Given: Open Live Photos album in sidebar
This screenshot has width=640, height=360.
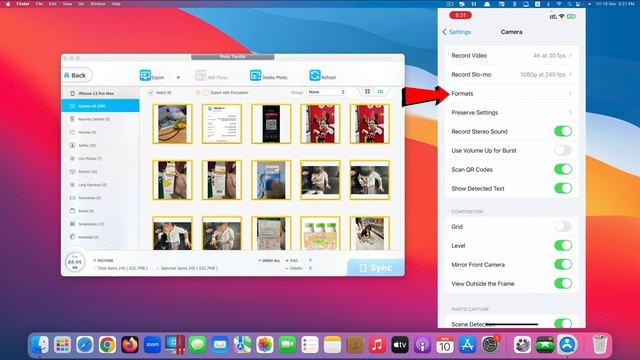Looking at the screenshot, I should pyautogui.click(x=100, y=158).
